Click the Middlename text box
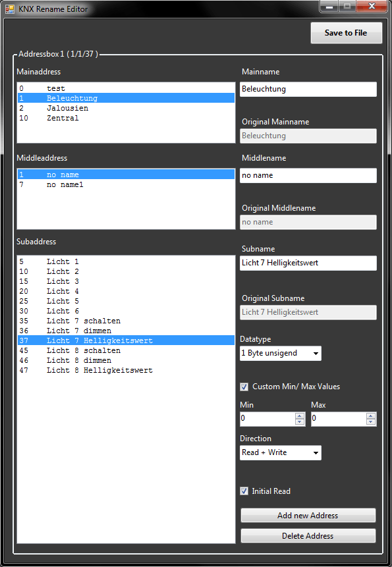Image resolution: width=392 pixels, height=567 pixels. 308,176
